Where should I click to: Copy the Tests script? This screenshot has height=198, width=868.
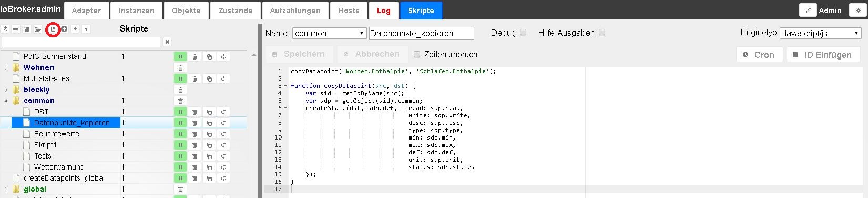[x=209, y=156]
